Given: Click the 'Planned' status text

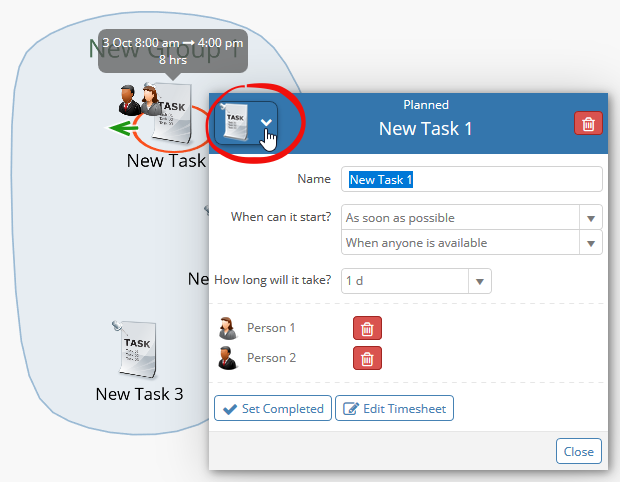Looking at the screenshot, I should (x=426, y=105).
